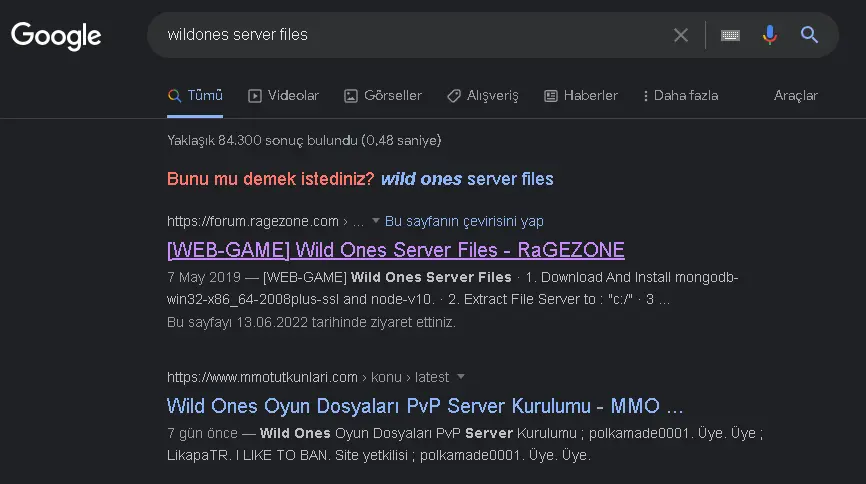The height and width of the screenshot is (484, 866).
Task: Open the RaGEZONE Wild Ones Server Files result
Action: point(395,250)
